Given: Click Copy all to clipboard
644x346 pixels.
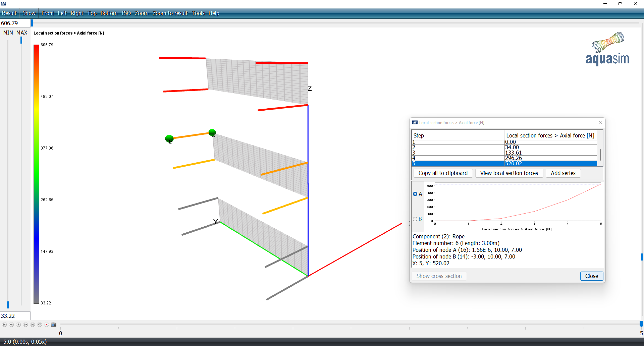Looking at the screenshot, I should (443, 173).
